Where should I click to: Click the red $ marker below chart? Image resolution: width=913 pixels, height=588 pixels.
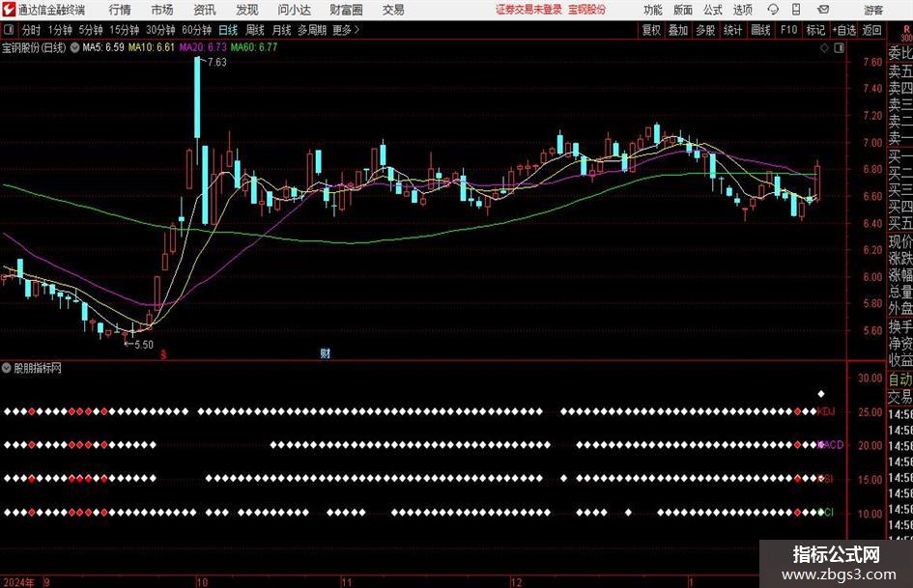pyautogui.click(x=163, y=354)
